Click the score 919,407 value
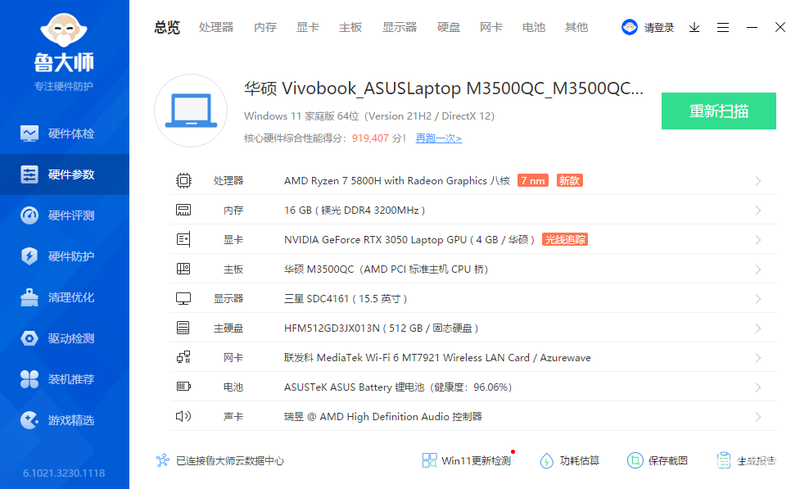Screen dimensions: 800x489 pyautogui.click(x=370, y=138)
